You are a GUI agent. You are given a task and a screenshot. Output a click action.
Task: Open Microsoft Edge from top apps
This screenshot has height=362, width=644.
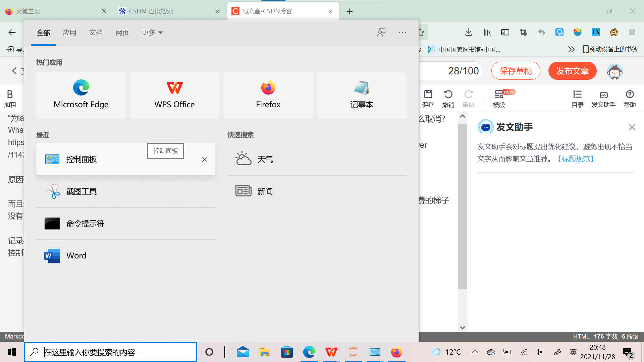coord(81,95)
